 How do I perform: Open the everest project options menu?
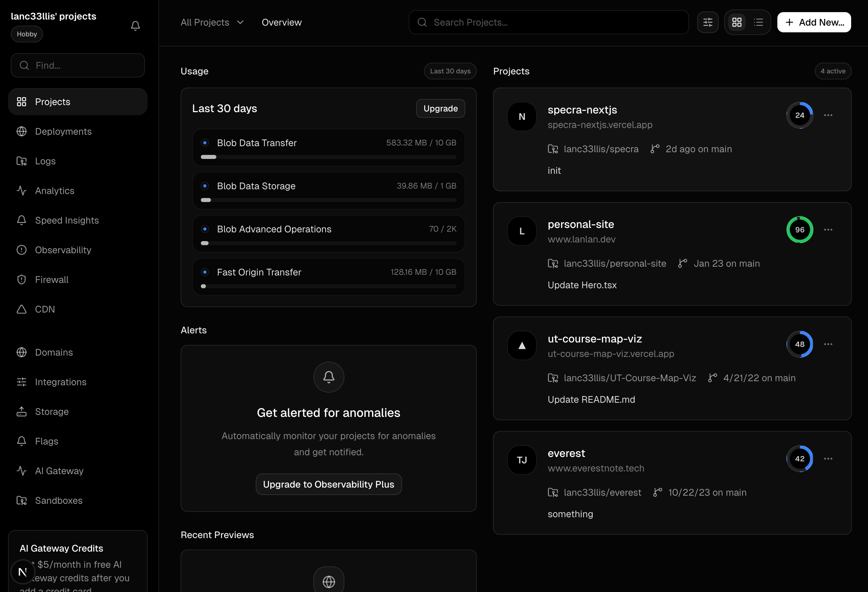(828, 459)
